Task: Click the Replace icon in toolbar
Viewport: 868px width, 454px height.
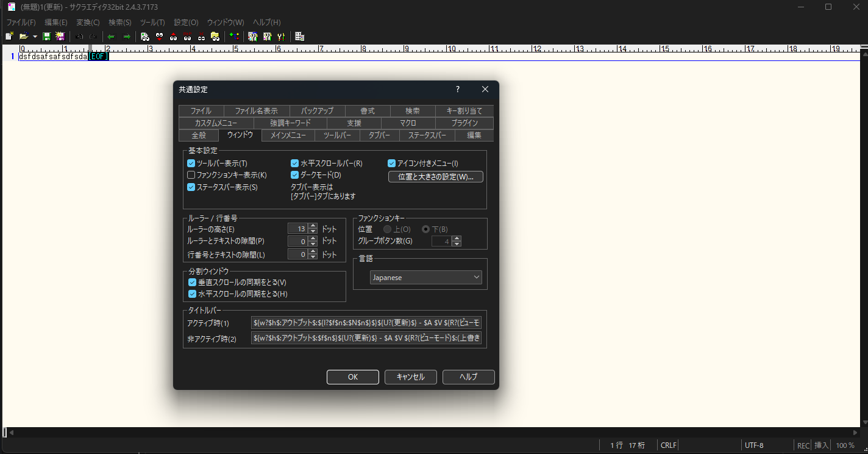Action: click(187, 37)
